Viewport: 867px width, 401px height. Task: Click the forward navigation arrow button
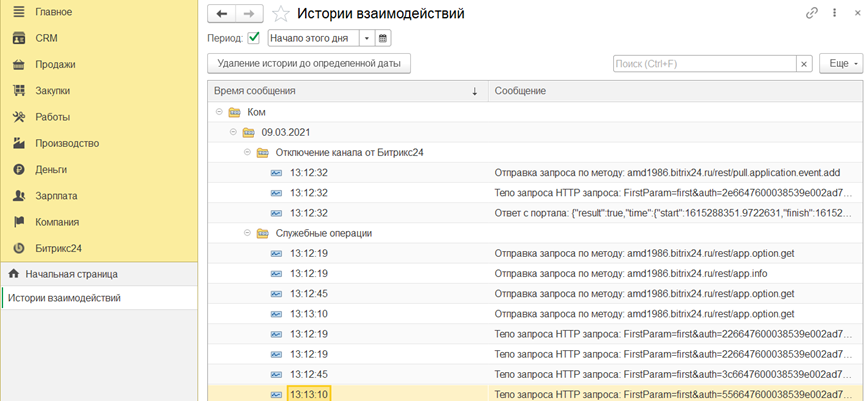click(250, 13)
